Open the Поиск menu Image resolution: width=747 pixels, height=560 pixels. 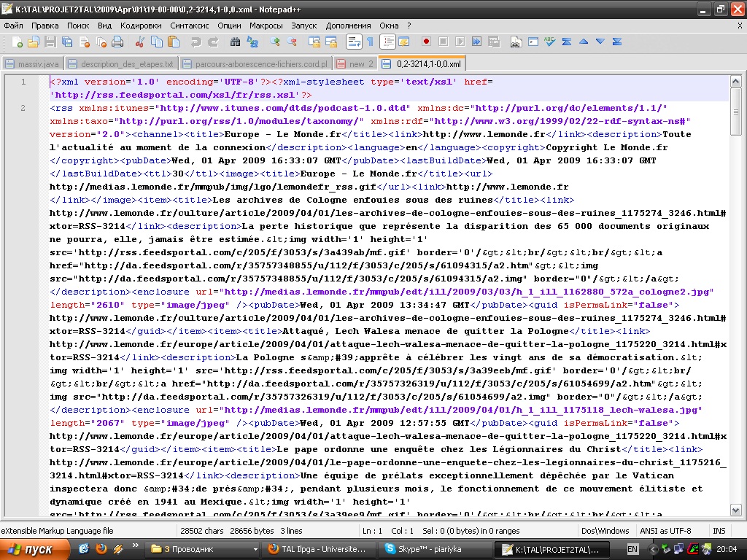78,26
